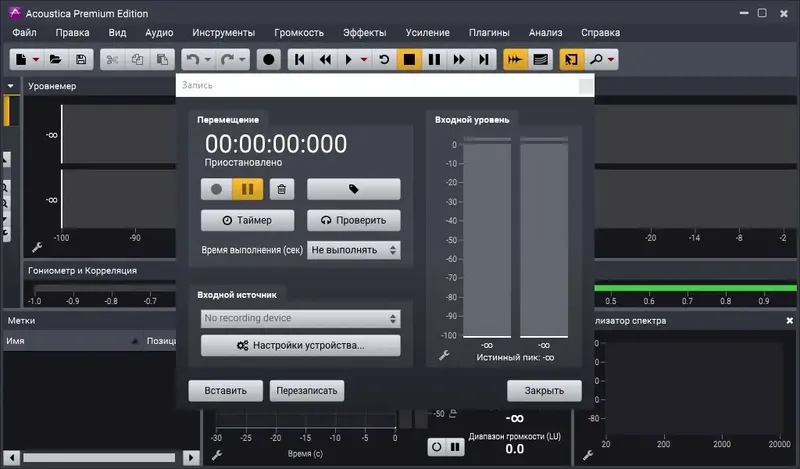Click the main toolbar record button
The height and width of the screenshot is (469, 800).
(x=268, y=60)
